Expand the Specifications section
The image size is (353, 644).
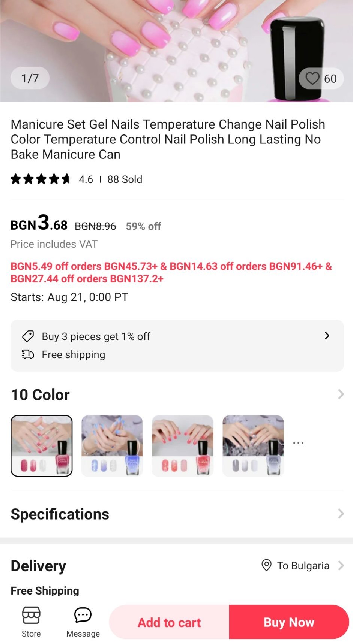tap(341, 514)
